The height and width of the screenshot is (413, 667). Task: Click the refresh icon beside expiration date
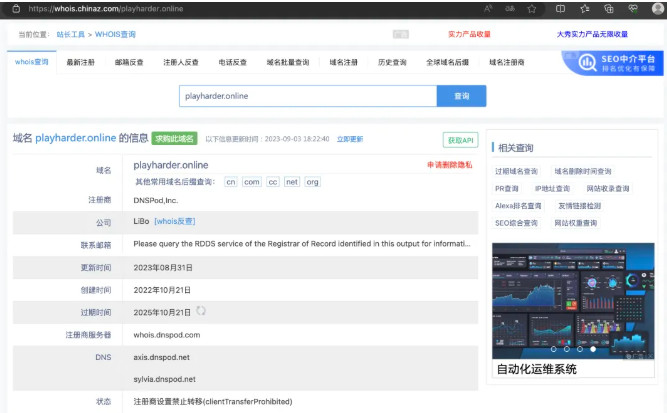pyautogui.click(x=201, y=311)
